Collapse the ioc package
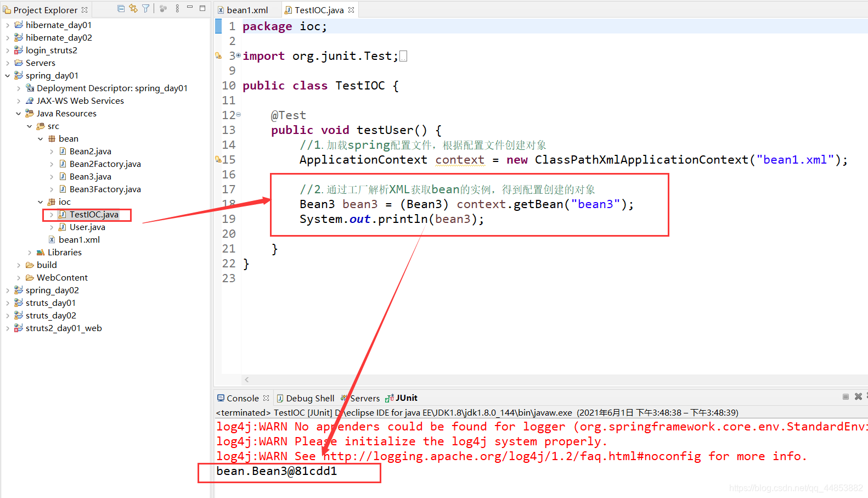Image resolution: width=868 pixels, height=498 pixels. tap(40, 202)
